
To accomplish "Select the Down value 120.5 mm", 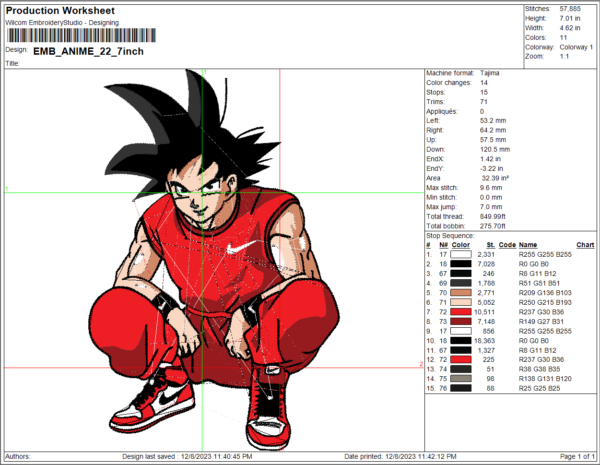I will coord(495,150).
